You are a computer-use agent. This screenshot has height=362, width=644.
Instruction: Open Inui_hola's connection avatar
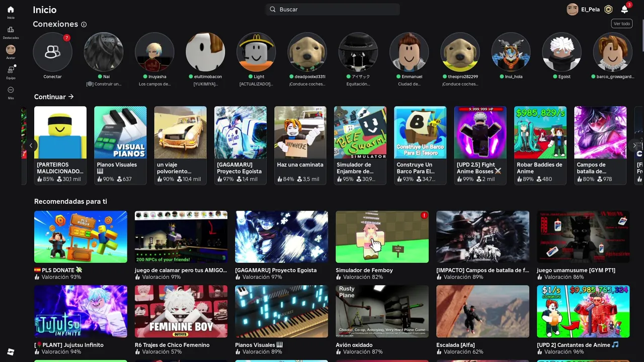coord(511,52)
